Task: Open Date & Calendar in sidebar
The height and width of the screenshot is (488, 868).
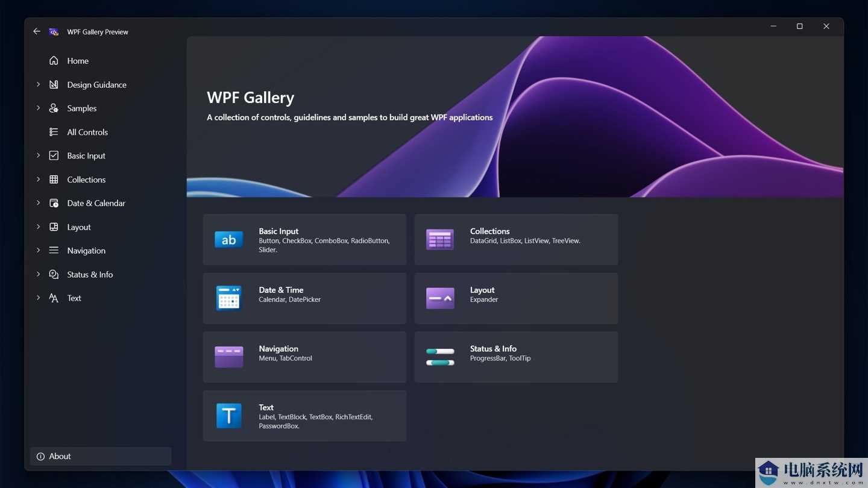Action: coord(96,203)
